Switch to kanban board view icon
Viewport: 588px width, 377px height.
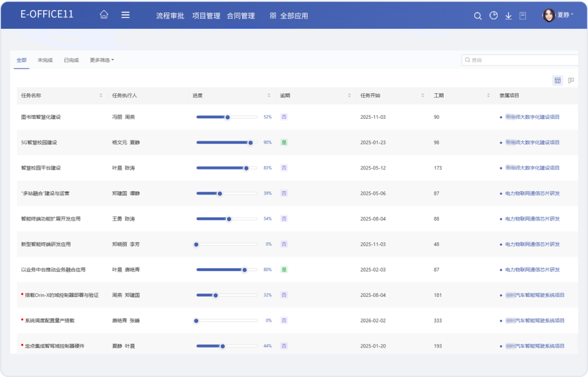click(x=571, y=81)
